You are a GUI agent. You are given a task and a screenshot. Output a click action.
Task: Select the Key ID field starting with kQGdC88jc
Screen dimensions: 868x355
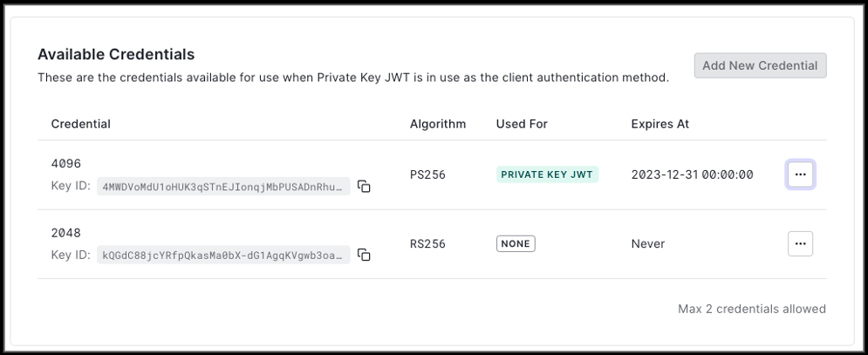[223, 255]
